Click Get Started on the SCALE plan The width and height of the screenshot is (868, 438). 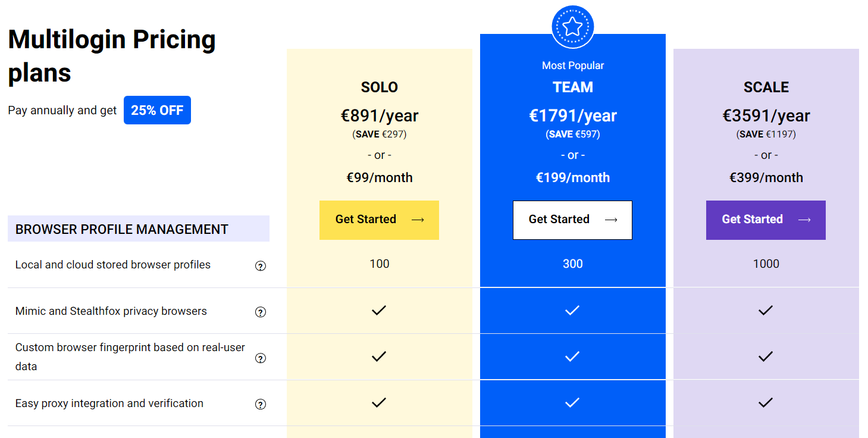766,220
